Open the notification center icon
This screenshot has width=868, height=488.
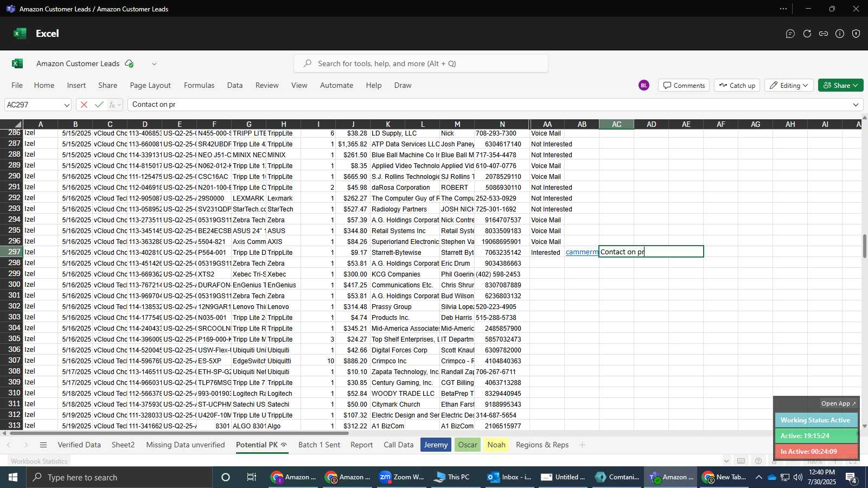click(852, 477)
